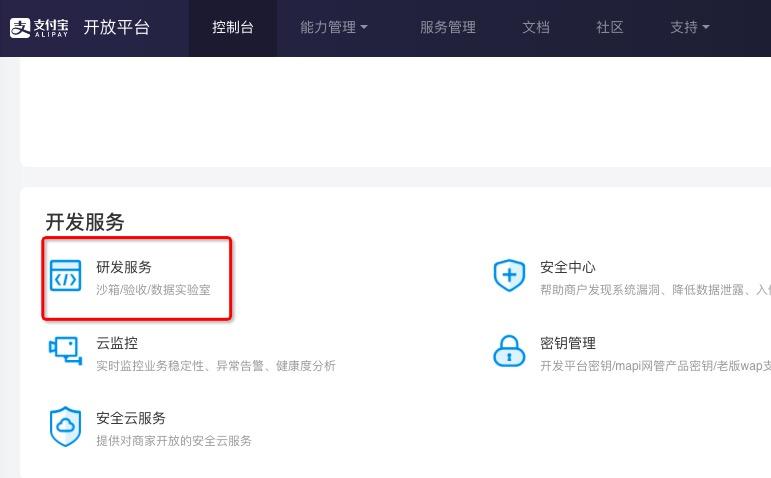Open the 研发服务 code window icon
Image resolution: width=771 pixels, height=478 pixels.
coord(65,275)
